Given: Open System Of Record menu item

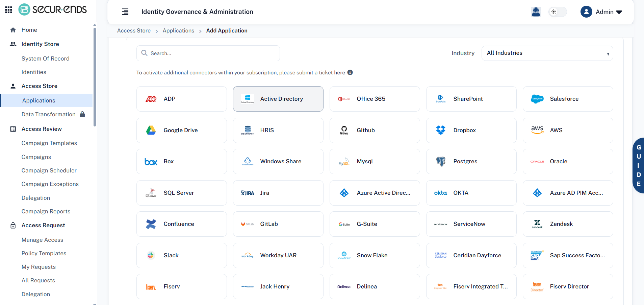Looking at the screenshot, I should click(x=46, y=58).
